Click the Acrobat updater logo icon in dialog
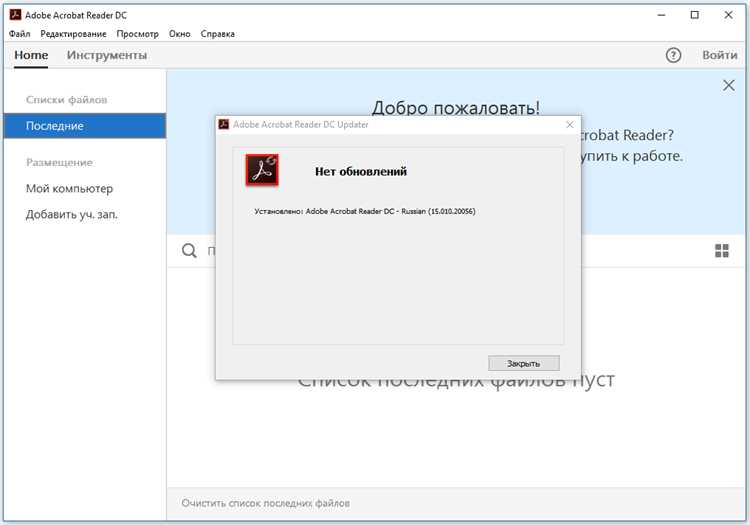Viewport: 750px width, 525px height. (262, 170)
